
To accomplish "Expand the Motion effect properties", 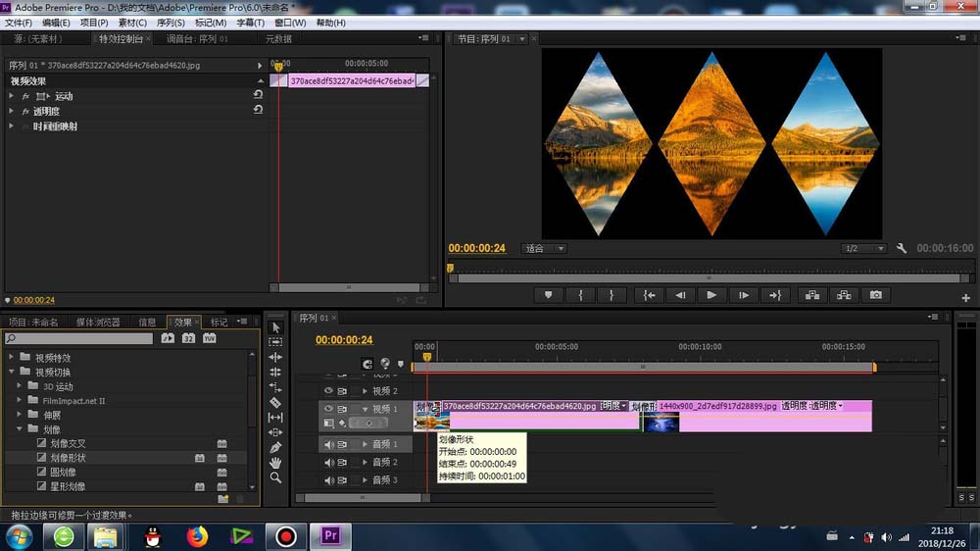I will tap(11, 96).
